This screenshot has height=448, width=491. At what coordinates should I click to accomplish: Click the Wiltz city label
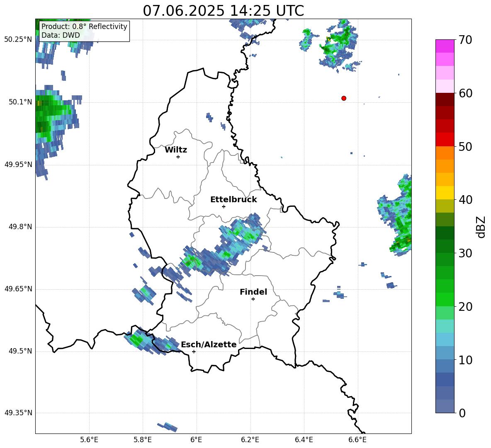[176, 150]
